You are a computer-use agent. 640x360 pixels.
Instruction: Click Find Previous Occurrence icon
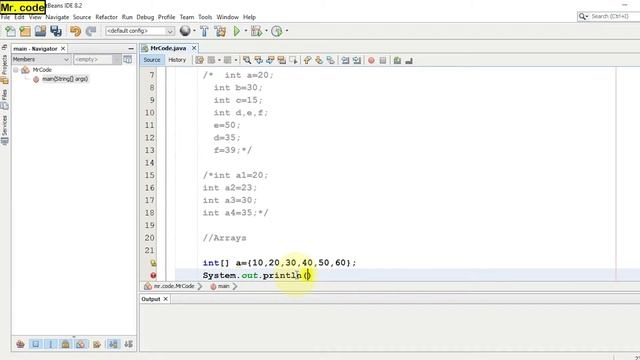258,60
